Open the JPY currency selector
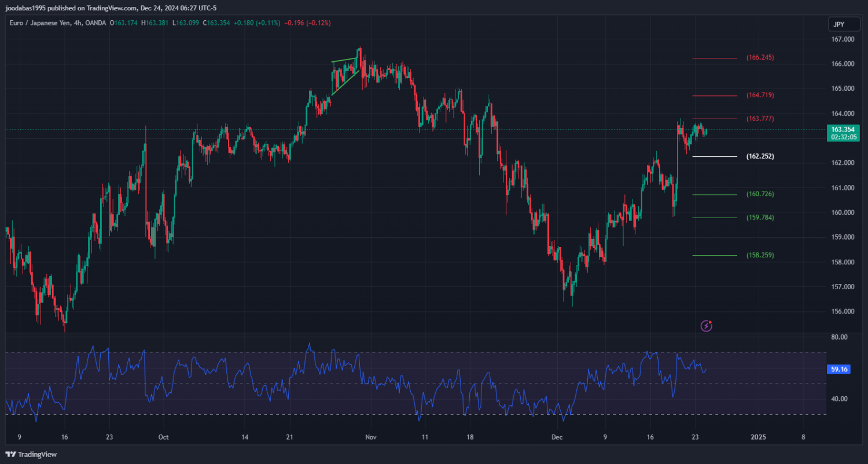 coord(838,24)
